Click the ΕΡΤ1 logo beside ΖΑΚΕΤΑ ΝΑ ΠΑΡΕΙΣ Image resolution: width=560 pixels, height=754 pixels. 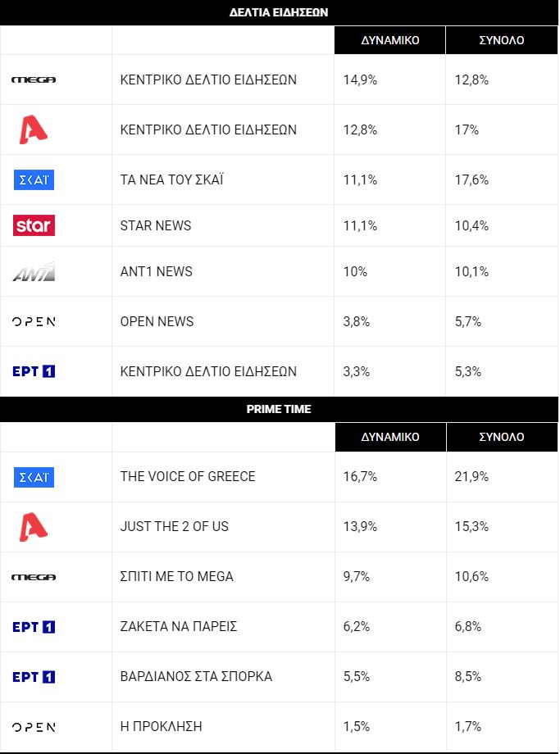point(34,627)
